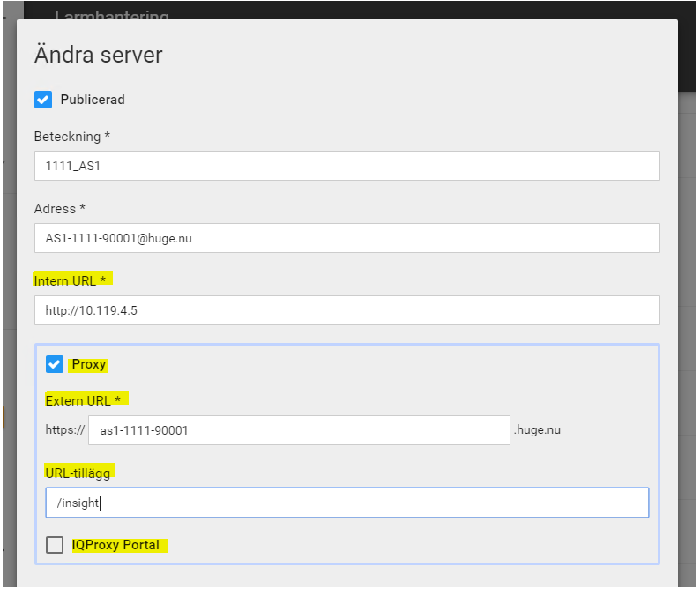This screenshot has width=700, height=589.
Task: Click the 'Ändra server' dialog title
Action: point(98,55)
